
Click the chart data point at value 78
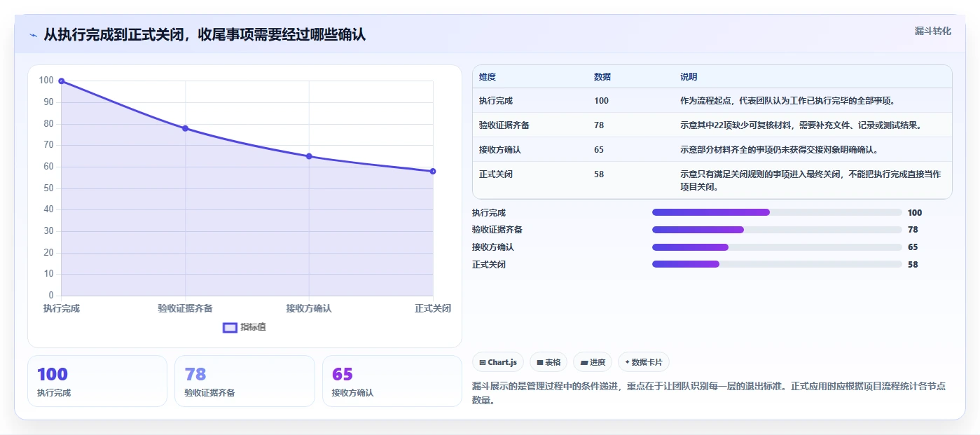coord(186,128)
